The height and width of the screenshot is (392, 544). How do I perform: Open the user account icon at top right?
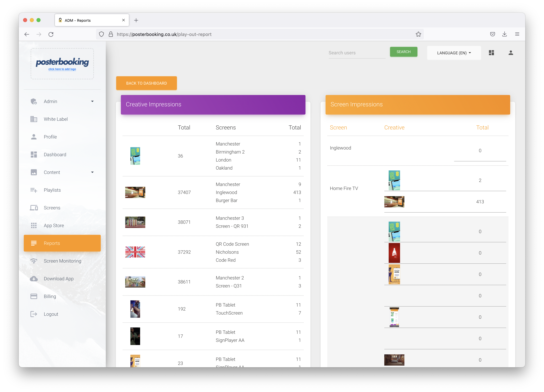[511, 53]
